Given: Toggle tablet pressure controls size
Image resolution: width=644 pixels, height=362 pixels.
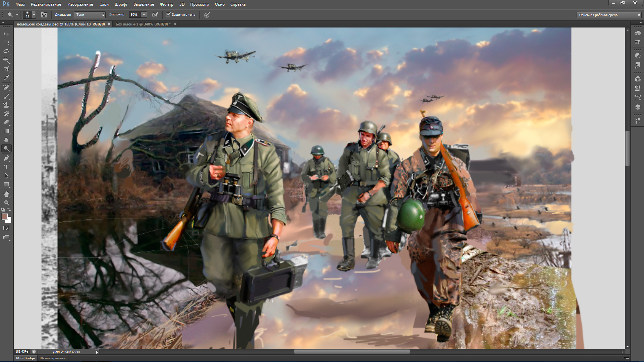Looking at the screenshot, I should coord(207,15).
